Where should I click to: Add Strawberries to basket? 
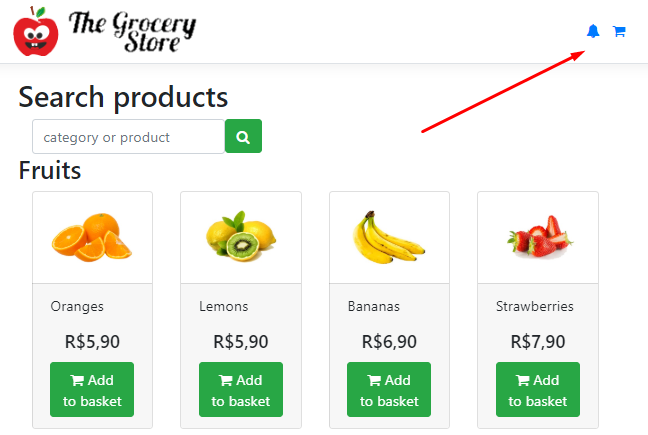538,390
